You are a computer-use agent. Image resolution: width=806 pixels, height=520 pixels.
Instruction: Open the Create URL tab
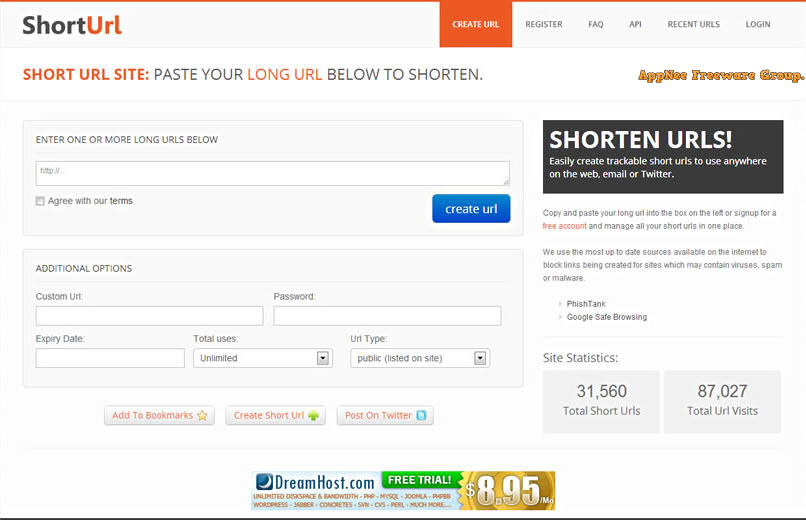pos(475,24)
